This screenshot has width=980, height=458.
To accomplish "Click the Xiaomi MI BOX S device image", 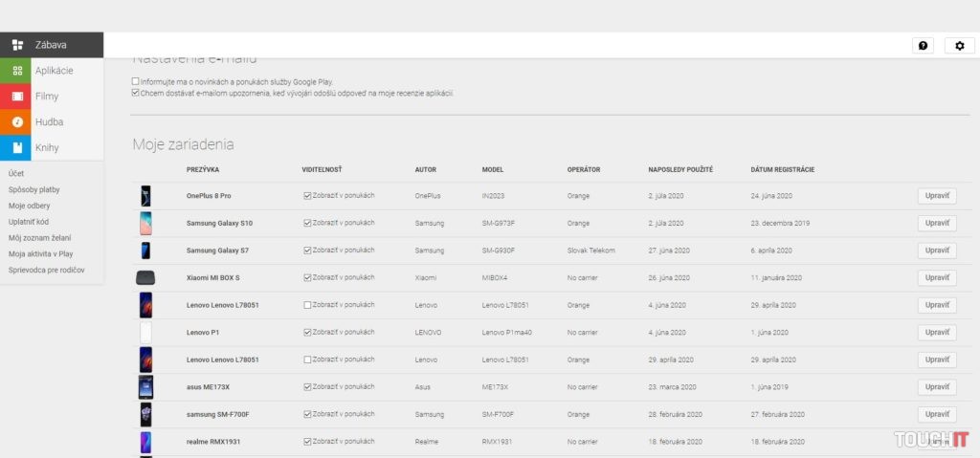I will click(145, 277).
